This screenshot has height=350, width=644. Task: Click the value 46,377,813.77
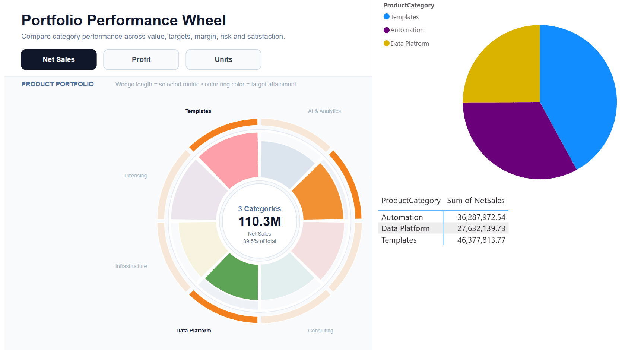[481, 240]
